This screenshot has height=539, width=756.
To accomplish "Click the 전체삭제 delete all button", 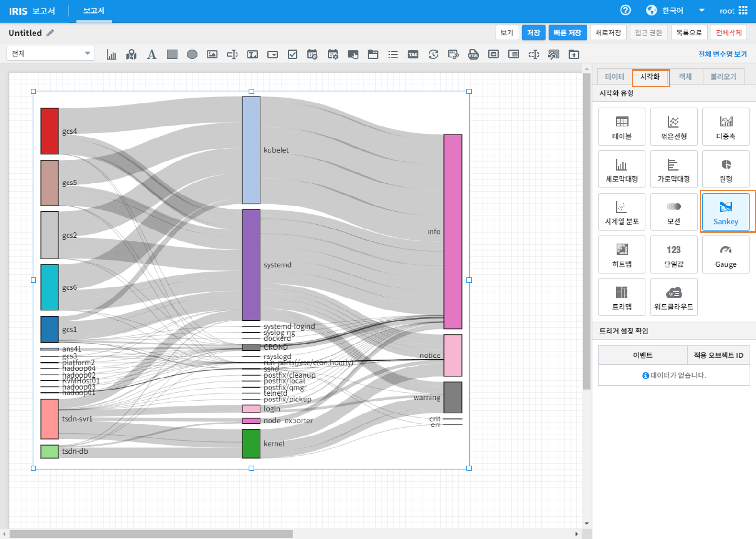I will point(729,33).
